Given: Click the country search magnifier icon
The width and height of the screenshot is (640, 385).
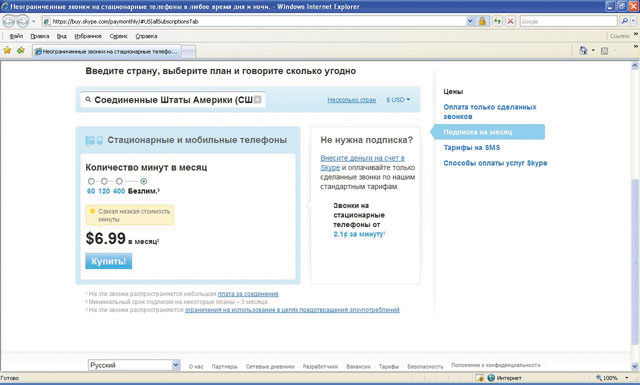Looking at the screenshot, I should pos(88,99).
